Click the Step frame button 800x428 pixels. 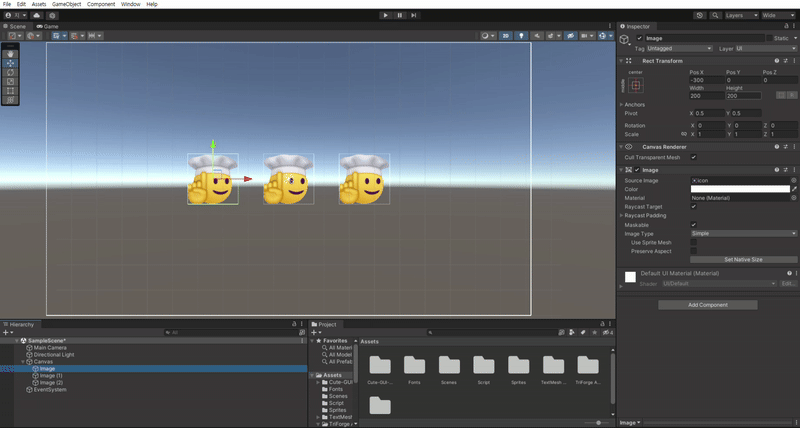pyautogui.click(x=414, y=15)
